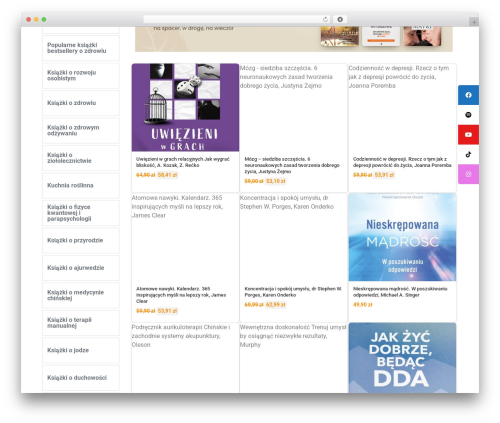The image size is (500, 423).
Task: Select Książki o zdrowiu category
Action: pyautogui.click(x=81, y=103)
